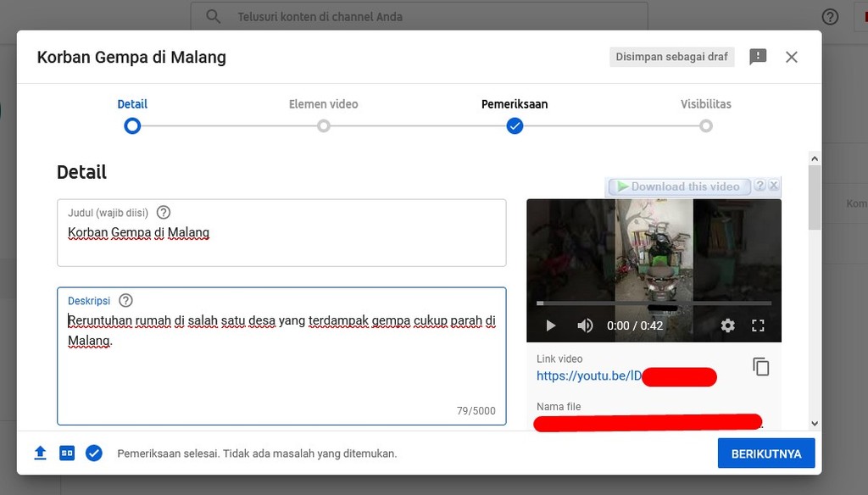Click the channel content search field
Viewport: 868px width, 495px height.
(x=419, y=17)
